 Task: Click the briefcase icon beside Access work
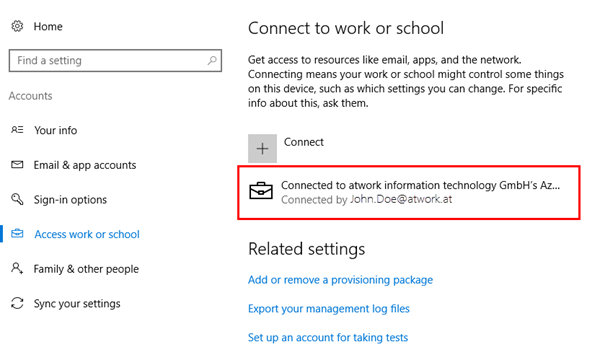[x=17, y=234]
